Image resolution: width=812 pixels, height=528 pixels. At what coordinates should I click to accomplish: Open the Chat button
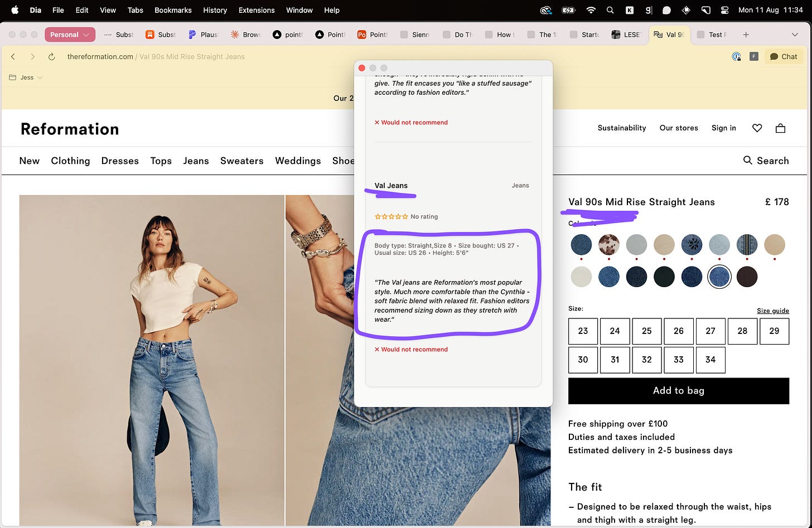tap(784, 56)
